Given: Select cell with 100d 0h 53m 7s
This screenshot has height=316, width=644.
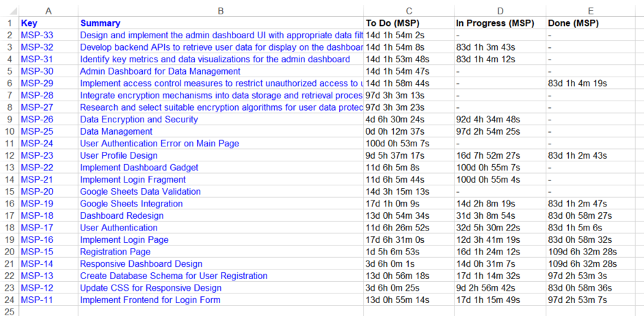Looking at the screenshot, I should click(409, 144).
